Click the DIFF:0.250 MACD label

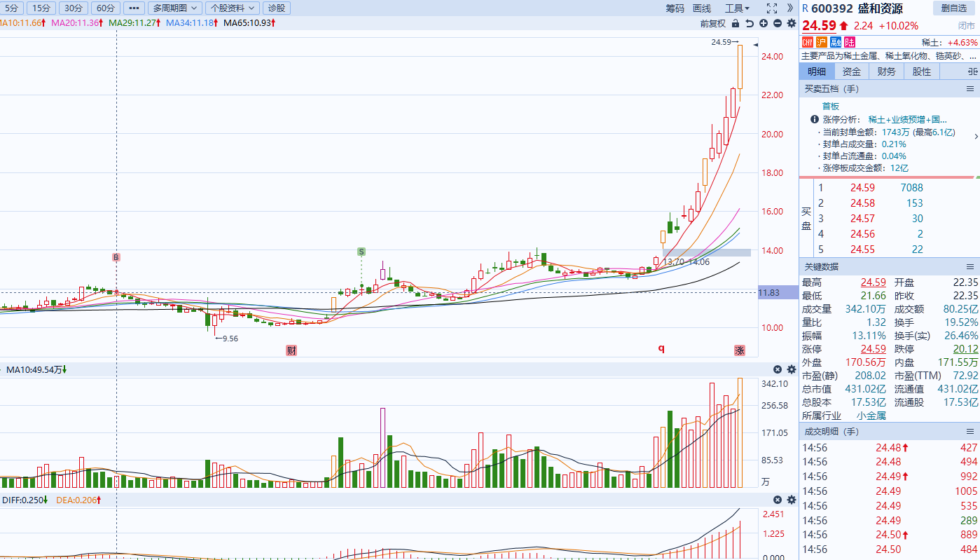[25, 500]
